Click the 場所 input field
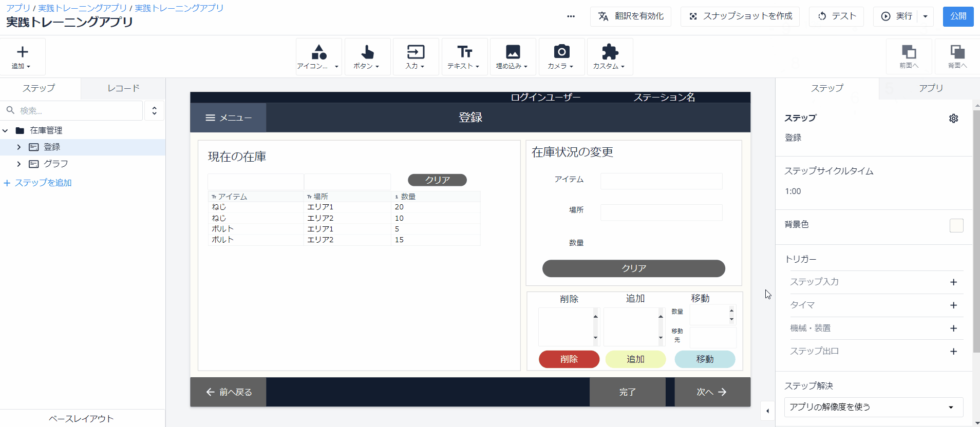This screenshot has width=980, height=427. tap(662, 212)
